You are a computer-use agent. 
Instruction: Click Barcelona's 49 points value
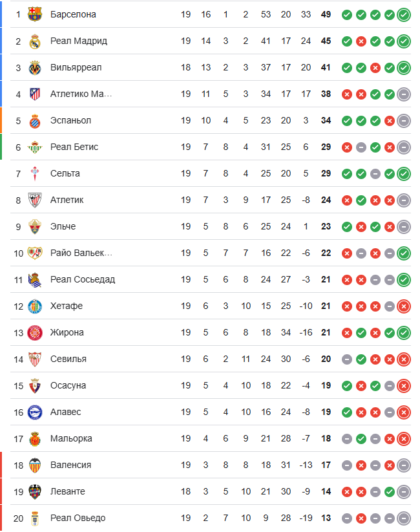pos(326,14)
